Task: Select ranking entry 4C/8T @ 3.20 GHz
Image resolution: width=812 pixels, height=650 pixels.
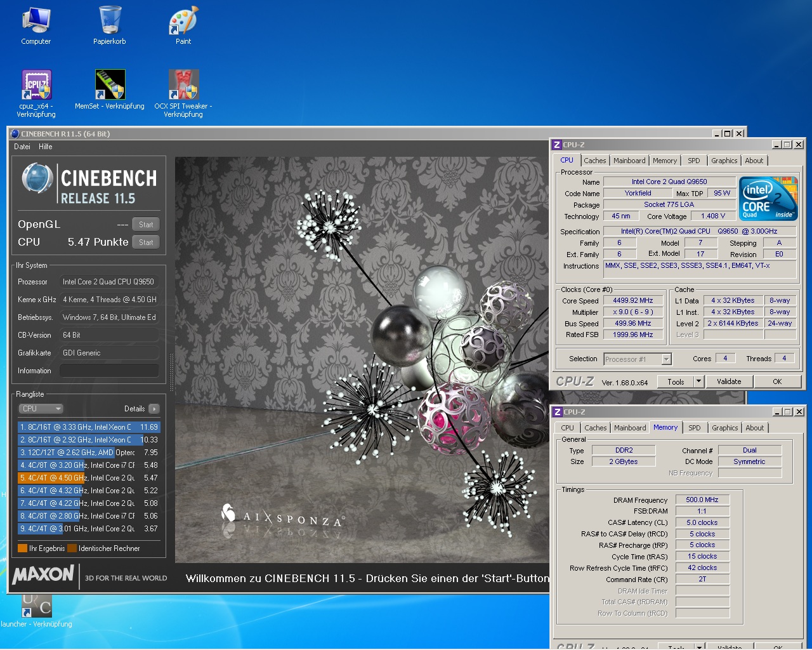Action: click(89, 465)
